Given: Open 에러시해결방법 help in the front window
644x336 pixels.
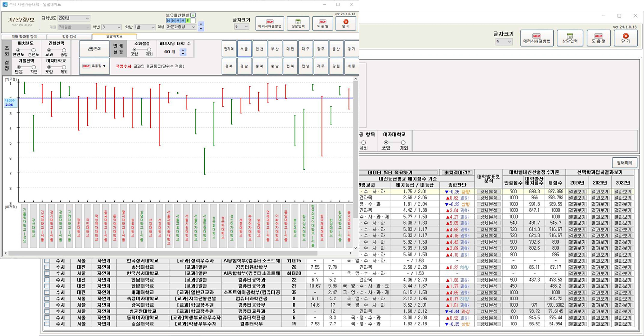Looking at the screenshot, I should [270, 24].
